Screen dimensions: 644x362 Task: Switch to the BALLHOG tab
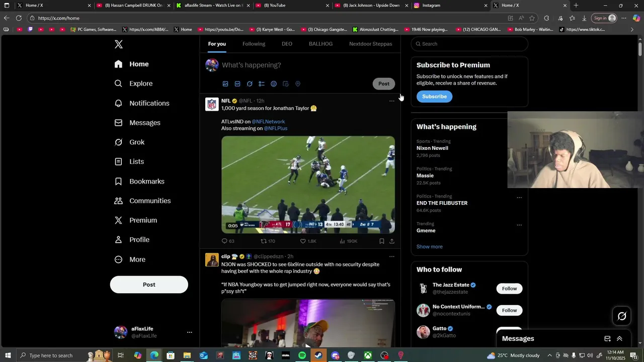(x=320, y=44)
